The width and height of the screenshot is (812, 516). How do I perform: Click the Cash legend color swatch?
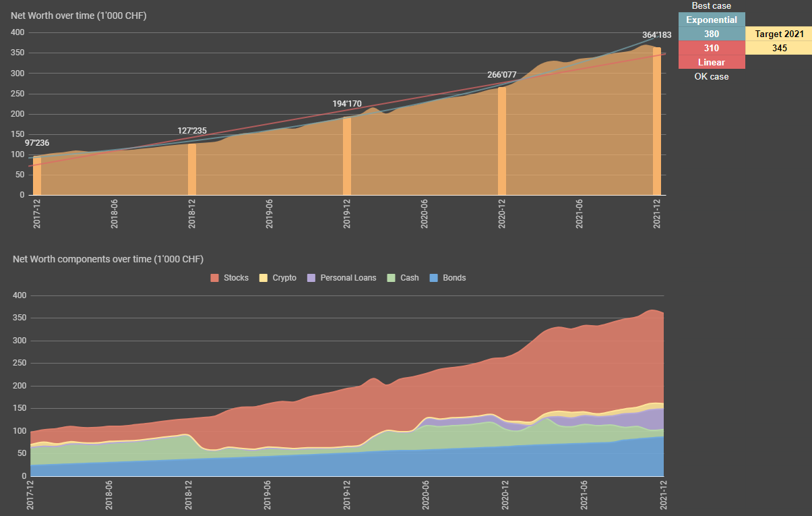(x=390, y=278)
